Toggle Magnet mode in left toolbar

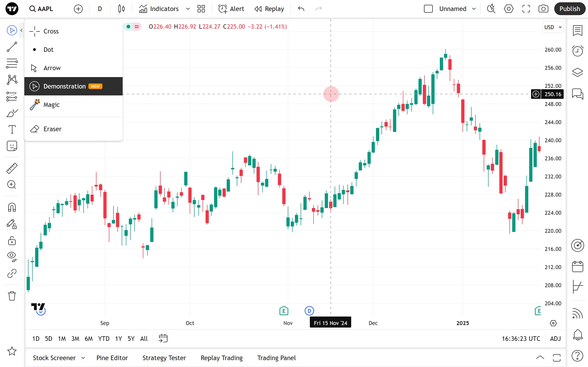[12, 207]
